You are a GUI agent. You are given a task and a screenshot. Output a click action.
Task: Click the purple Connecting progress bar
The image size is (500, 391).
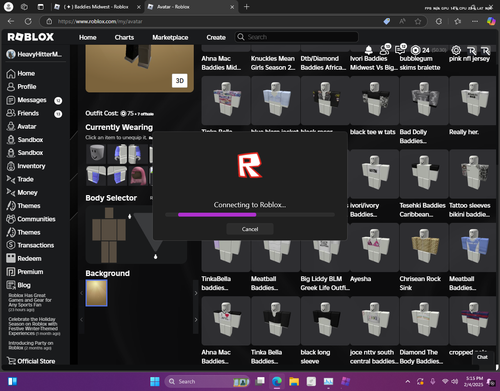[x=217, y=215]
